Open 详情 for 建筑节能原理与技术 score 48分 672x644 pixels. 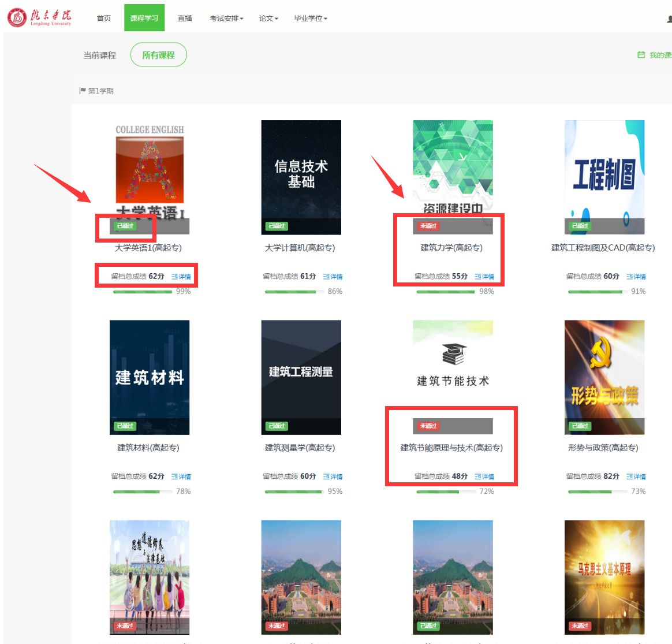click(x=485, y=477)
